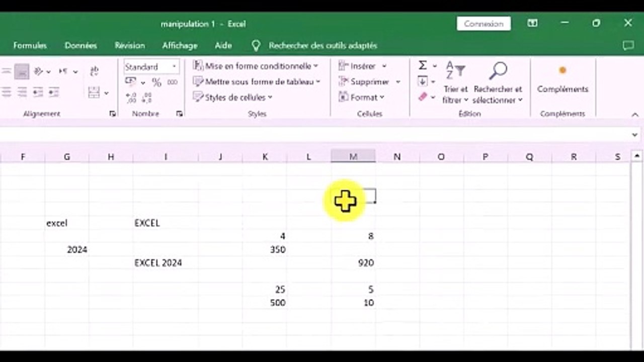
Task: Click the lightbulb search icon
Action: tap(256, 46)
